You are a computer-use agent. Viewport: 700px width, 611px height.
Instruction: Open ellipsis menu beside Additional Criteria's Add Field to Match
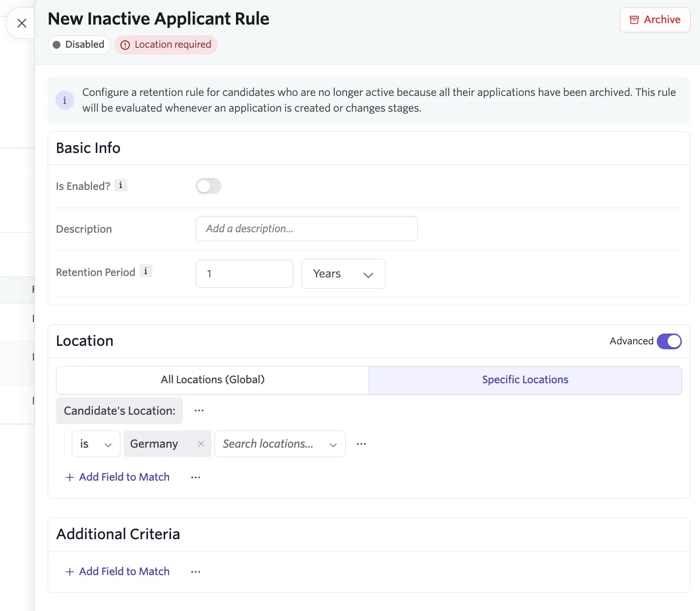[196, 572]
